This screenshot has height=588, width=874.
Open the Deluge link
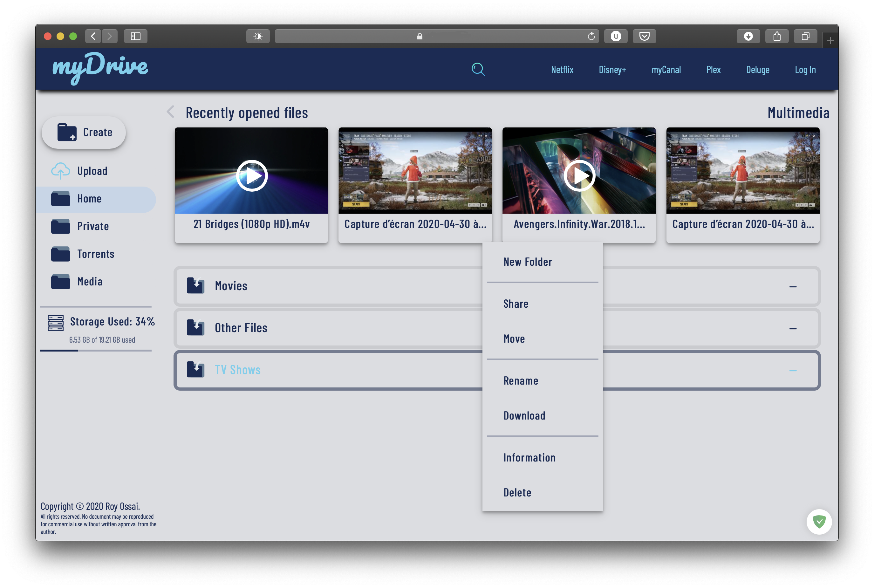(757, 70)
